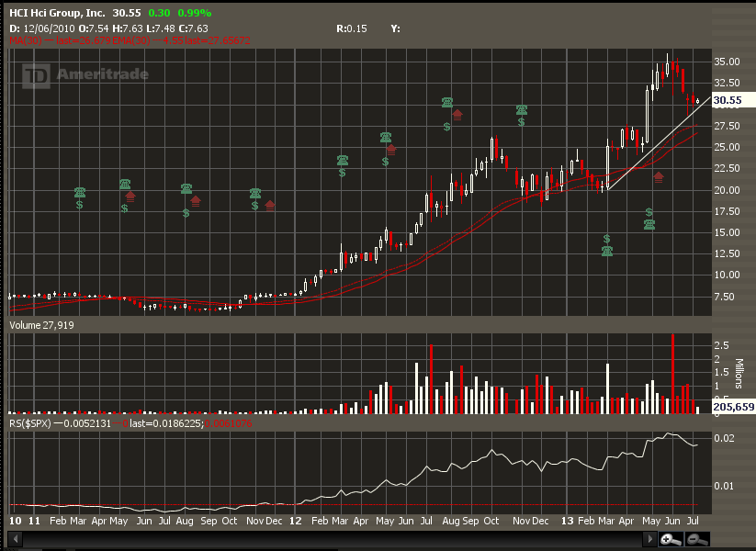Click the red up-arrow marker near August 2012
The image size is (756, 551).
457,115
